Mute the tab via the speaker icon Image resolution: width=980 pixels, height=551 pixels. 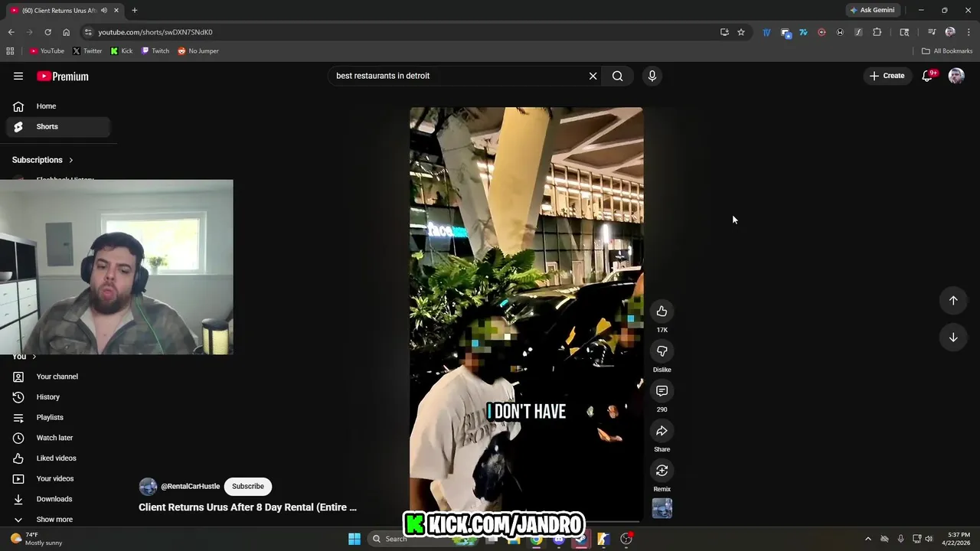[x=104, y=10]
